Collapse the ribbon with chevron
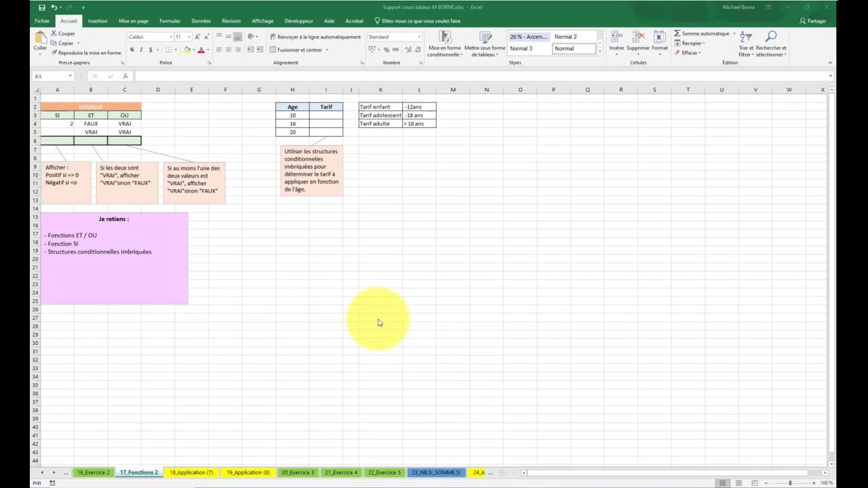 [x=830, y=63]
